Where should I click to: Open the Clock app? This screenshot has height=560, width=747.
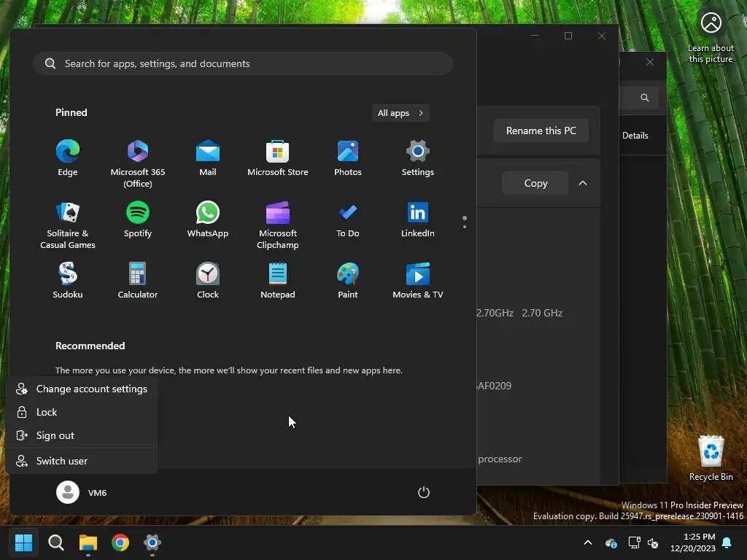tap(208, 281)
